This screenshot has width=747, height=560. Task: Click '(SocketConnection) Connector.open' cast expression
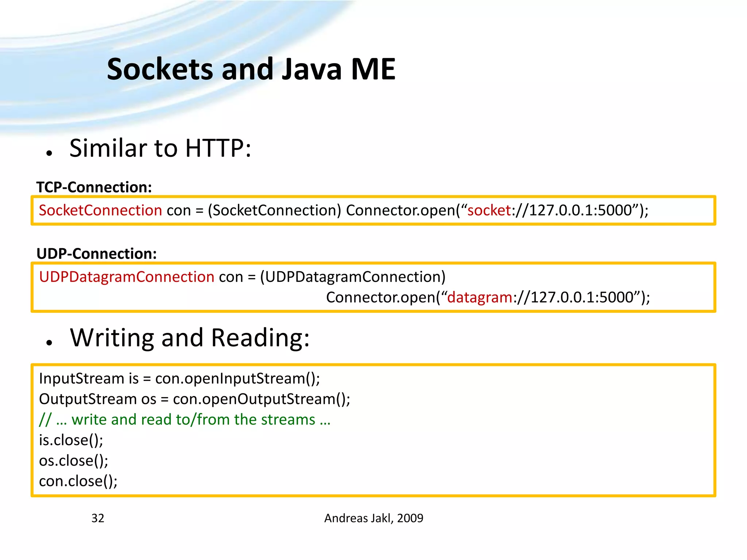(332, 210)
